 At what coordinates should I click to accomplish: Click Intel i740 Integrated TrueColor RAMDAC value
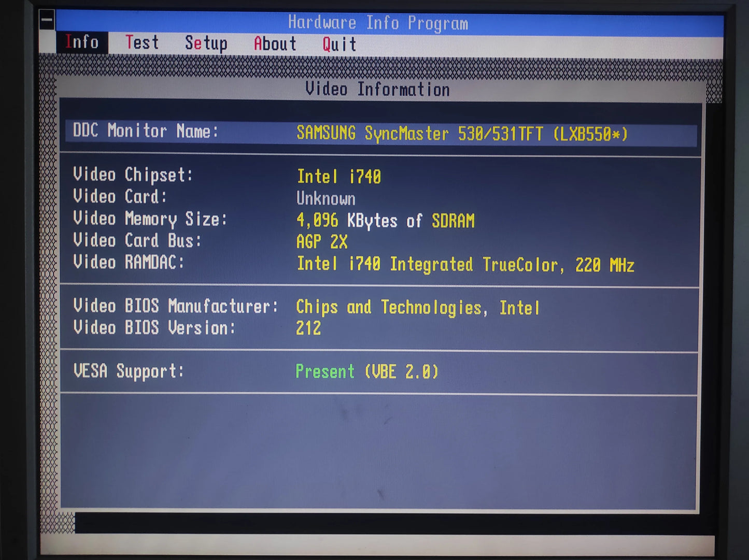[465, 265]
